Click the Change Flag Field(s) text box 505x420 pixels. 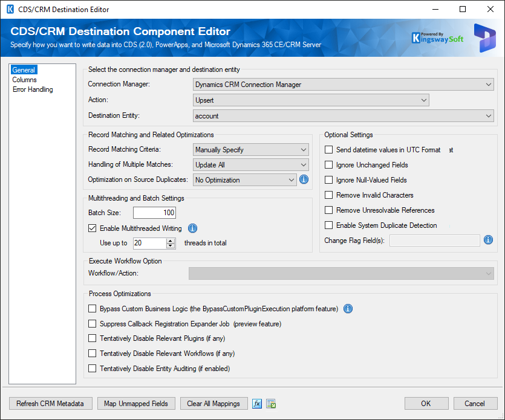tap(435, 241)
